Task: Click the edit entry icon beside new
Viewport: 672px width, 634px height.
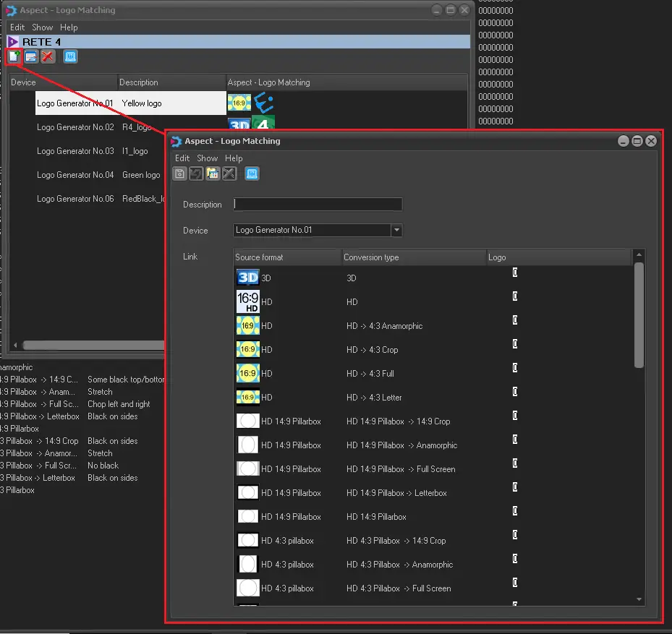Action: point(31,56)
